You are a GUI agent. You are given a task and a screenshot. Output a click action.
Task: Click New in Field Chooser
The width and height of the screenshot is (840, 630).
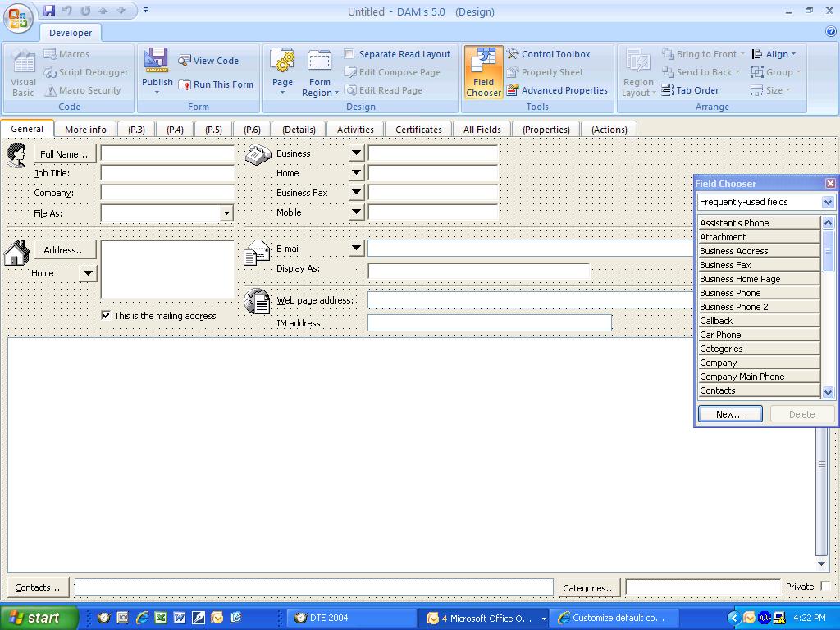[x=730, y=414]
